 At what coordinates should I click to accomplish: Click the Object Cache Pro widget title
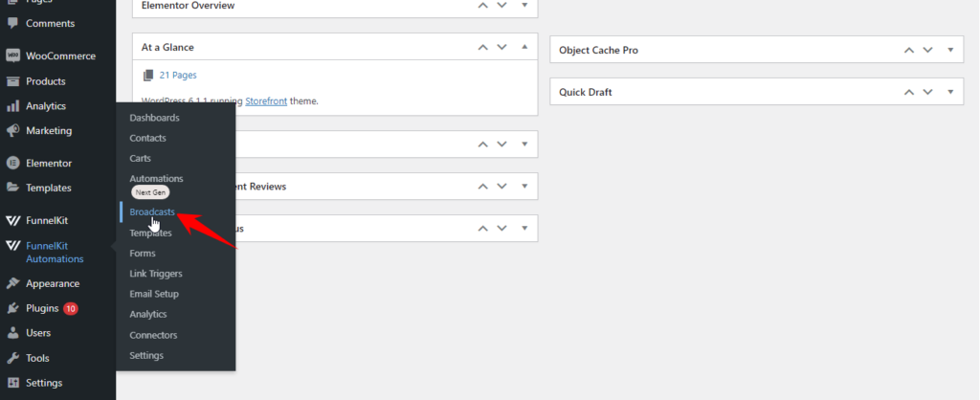click(599, 50)
